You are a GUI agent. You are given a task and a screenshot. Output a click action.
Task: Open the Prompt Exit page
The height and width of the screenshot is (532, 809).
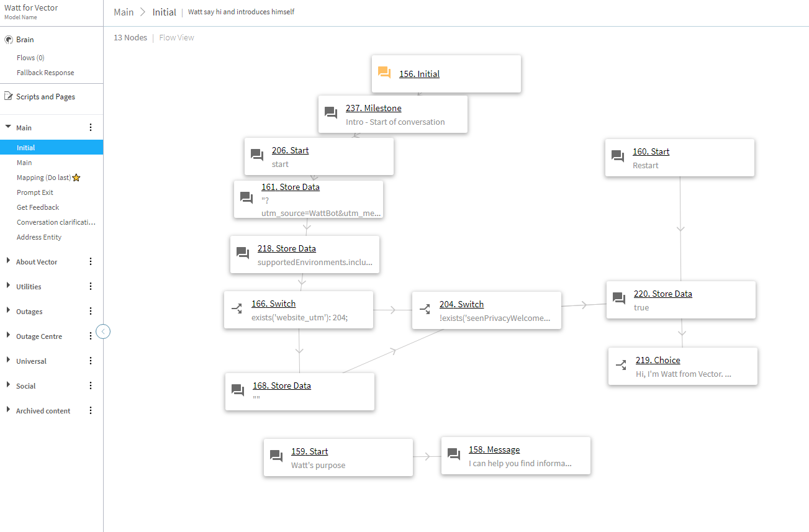35,192
